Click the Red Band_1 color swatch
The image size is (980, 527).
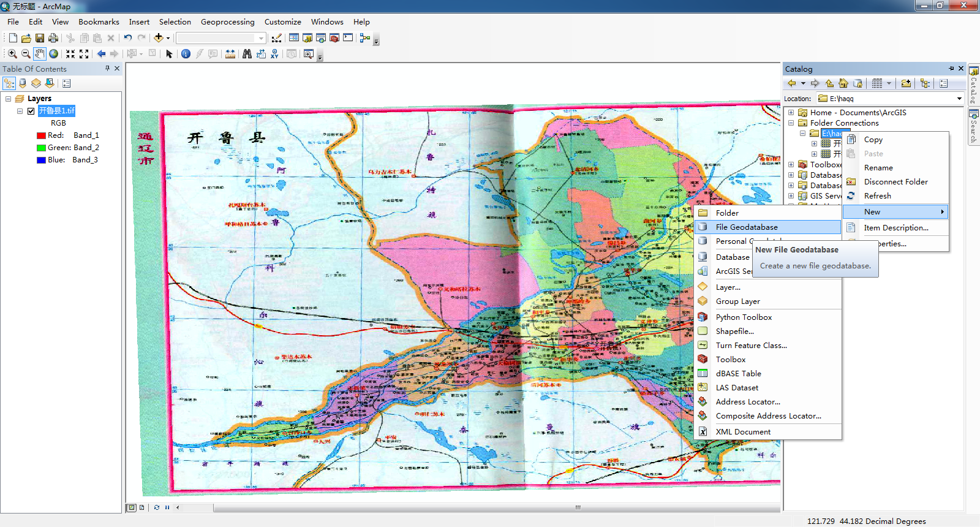click(x=41, y=135)
